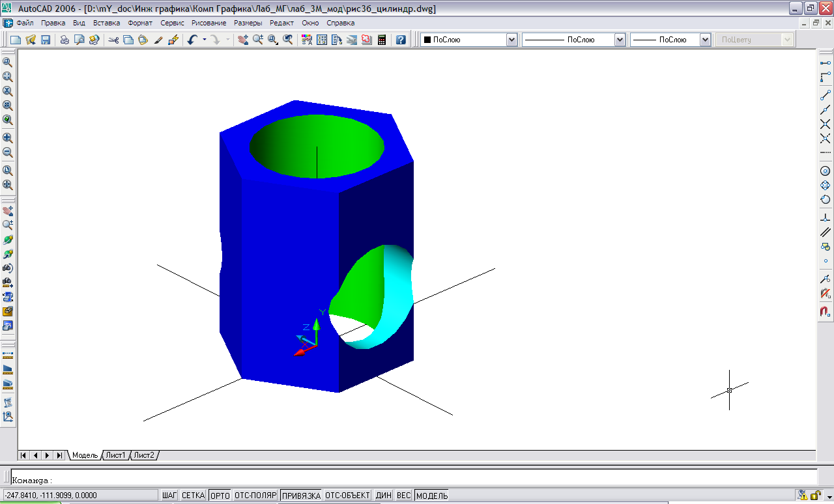834x504 pixels.
Task: Select the Snap to Center circle icon
Action: pyautogui.click(x=825, y=171)
